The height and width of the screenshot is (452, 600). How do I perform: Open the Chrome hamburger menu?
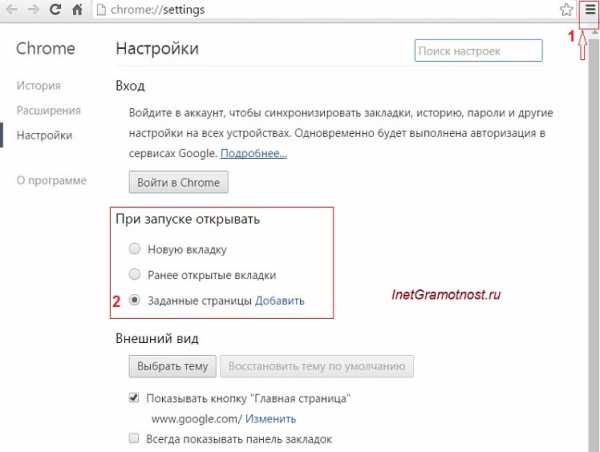coord(590,10)
